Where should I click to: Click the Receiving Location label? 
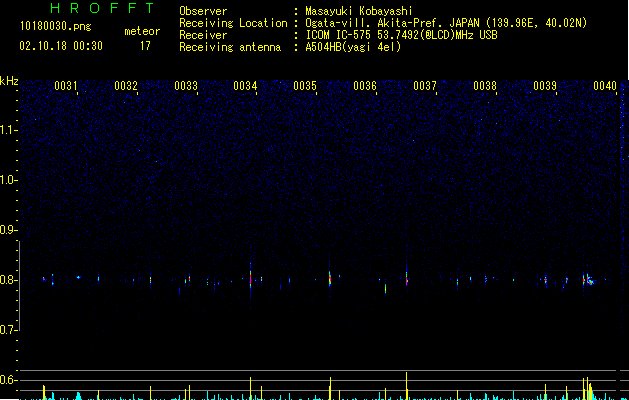[x=233, y=23]
